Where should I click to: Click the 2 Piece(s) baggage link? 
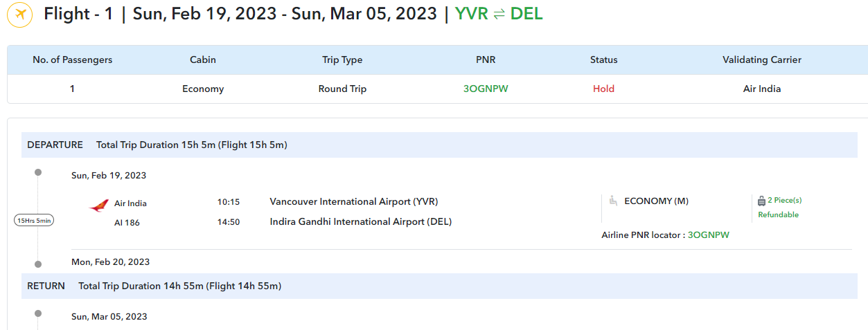(784, 201)
